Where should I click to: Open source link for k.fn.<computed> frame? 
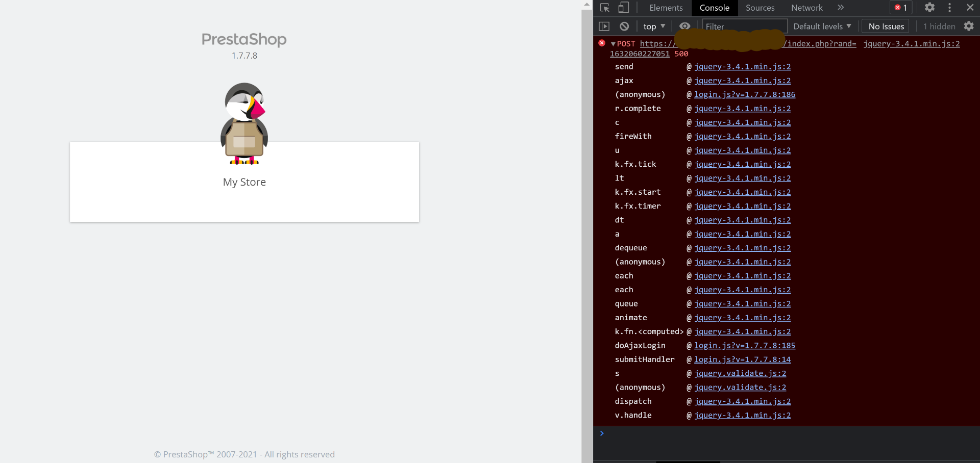click(742, 331)
